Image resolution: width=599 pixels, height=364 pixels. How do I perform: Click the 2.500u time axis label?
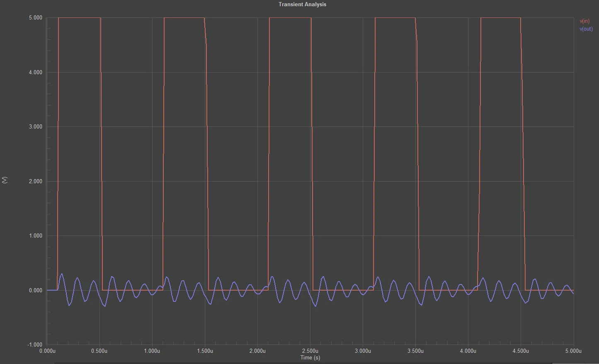coord(310,351)
